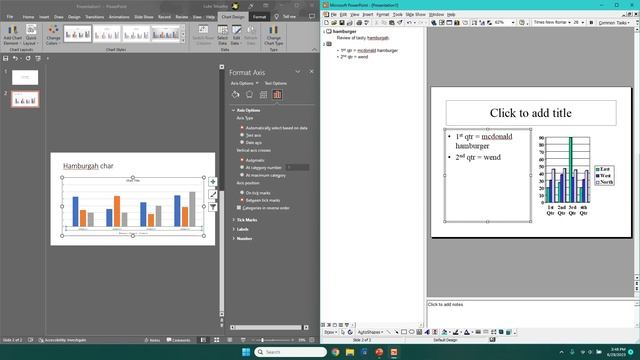Click the Undo arrow in old PowerPoint toolbar
Screen dimensions: 640x360
[409, 23]
